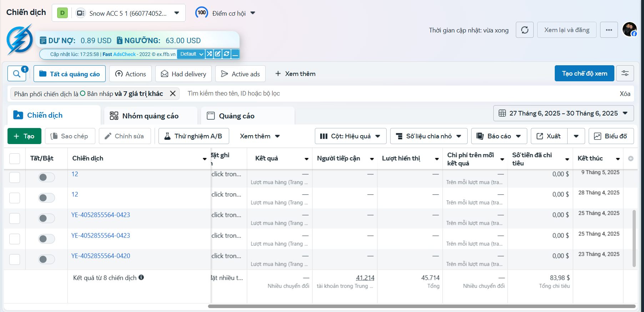Switch to the Chiến dịch tab
The width and height of the screenshot is (644, 312).
pos(54,115)
